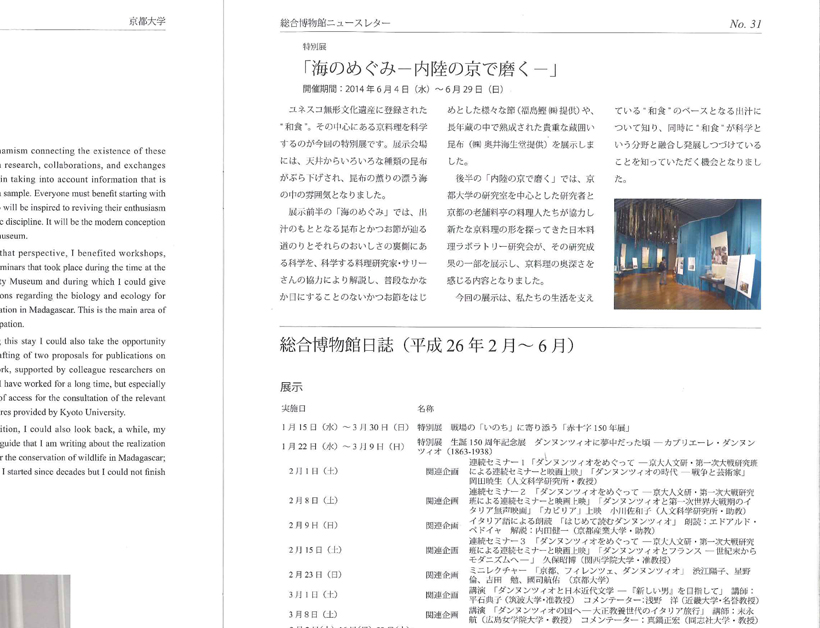This screenshot has height=628, width=820.
Task: Click the column header 実施日
Action: (293, 408)
